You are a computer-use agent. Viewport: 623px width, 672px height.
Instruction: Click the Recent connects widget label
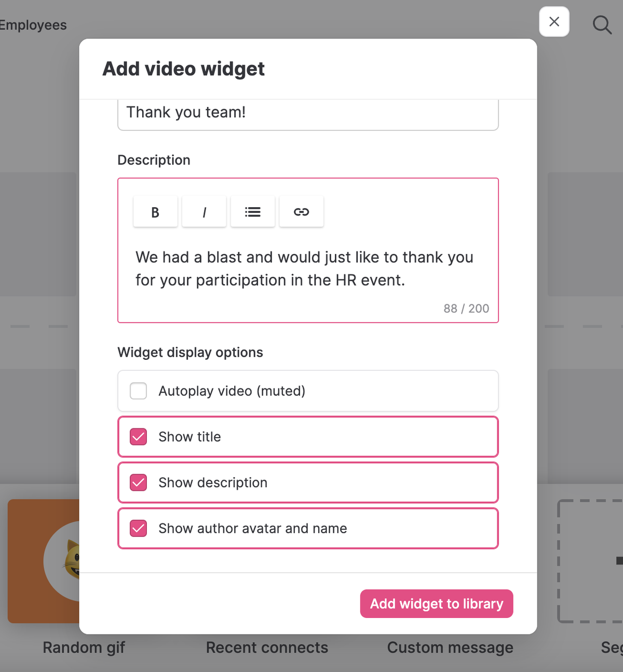pyautogui.click(x=267, y=648)
